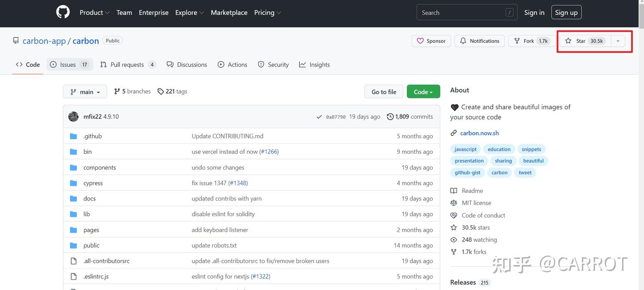Expand the Product menu in header
The image size is (644, 290).
point(94,13)
